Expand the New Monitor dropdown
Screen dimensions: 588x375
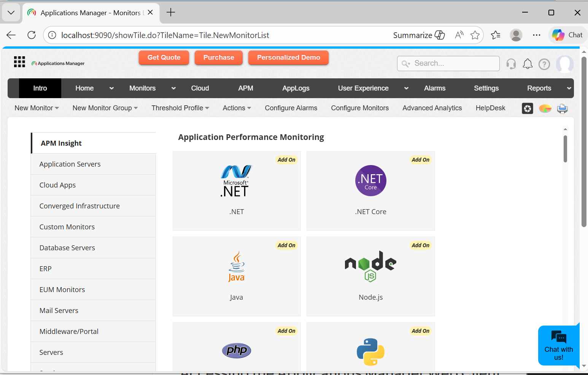pos(37,108)
